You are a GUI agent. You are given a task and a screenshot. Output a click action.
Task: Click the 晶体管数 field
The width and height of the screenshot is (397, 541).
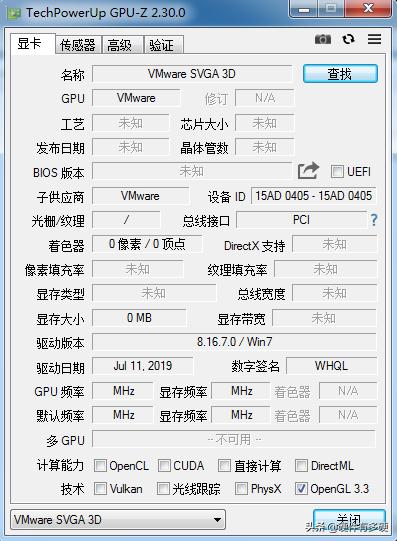265,147
